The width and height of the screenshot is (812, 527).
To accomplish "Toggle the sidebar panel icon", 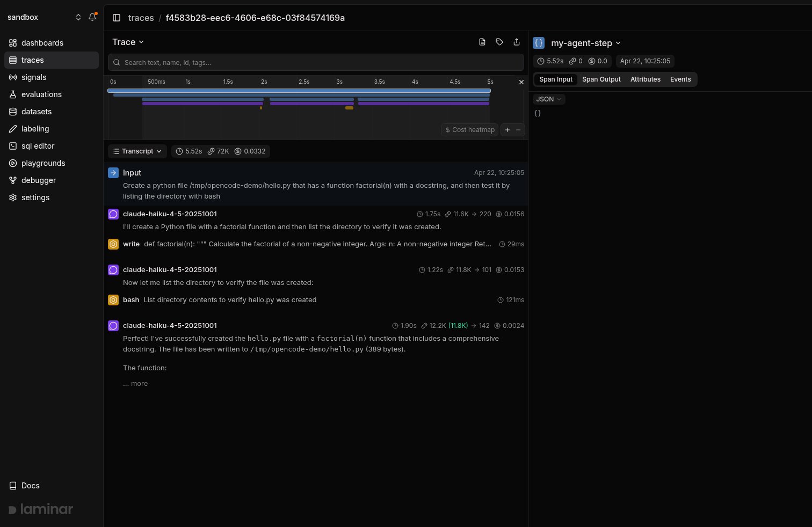I will 117,18.
